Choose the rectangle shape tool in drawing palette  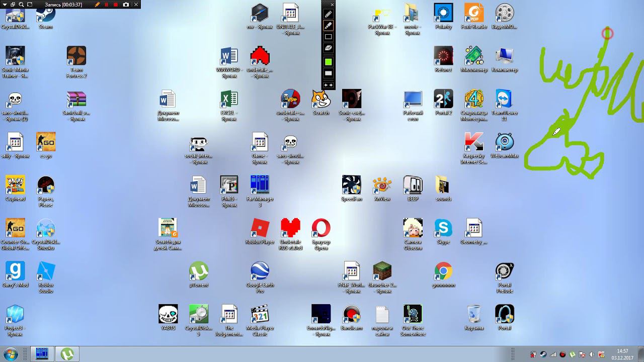[x=328, y=37]
